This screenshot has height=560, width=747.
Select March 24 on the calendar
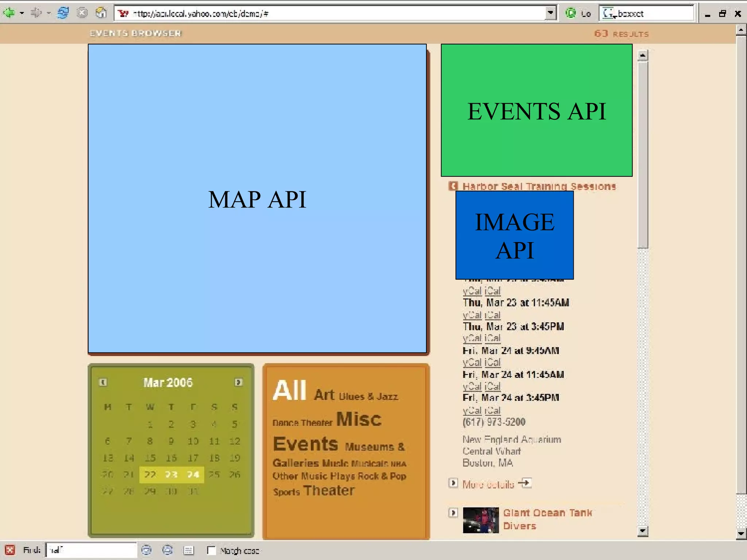click(x=193, y=474)
